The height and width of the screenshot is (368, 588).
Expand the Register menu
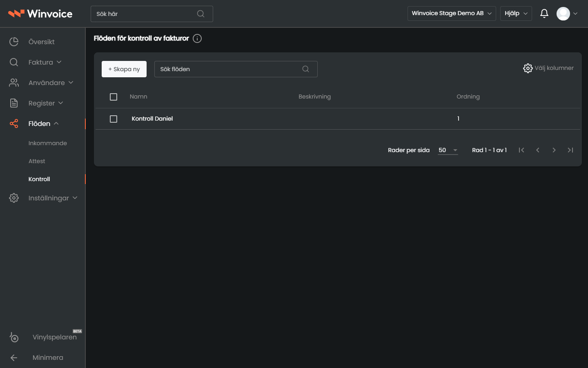[x=46, y=103]
